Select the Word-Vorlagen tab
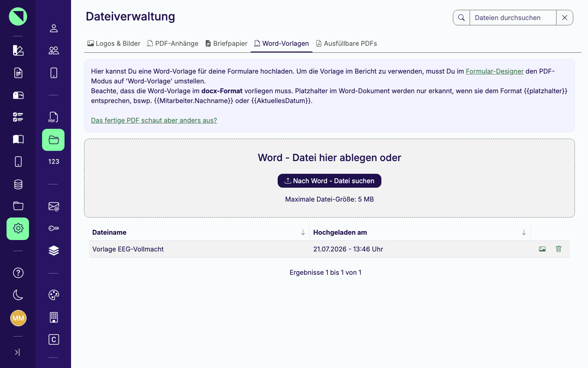Viewport: 588px width, 368px height. pos(281,43)
